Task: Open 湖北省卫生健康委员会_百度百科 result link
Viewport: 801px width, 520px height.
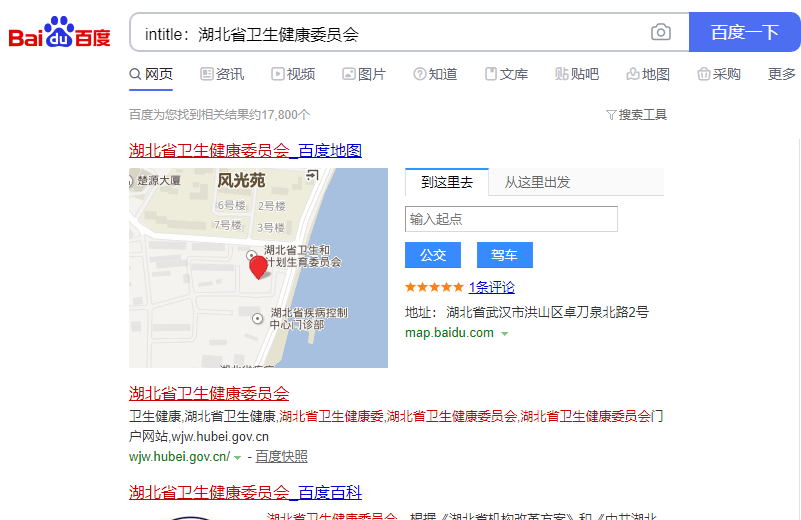Action: [x=245, y=492]
